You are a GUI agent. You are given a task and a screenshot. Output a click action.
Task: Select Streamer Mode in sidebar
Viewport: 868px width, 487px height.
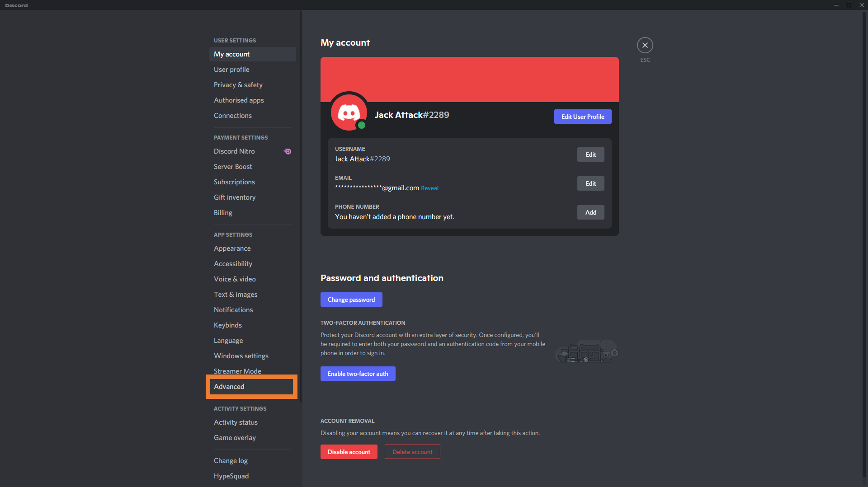[237, 371]
